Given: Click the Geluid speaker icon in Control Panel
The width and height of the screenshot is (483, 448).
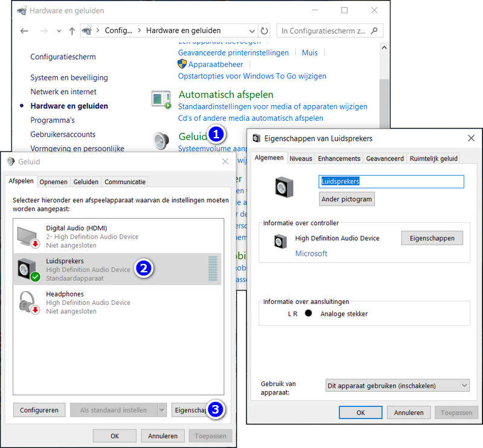Looking at the screenshot, I should 162,141.
